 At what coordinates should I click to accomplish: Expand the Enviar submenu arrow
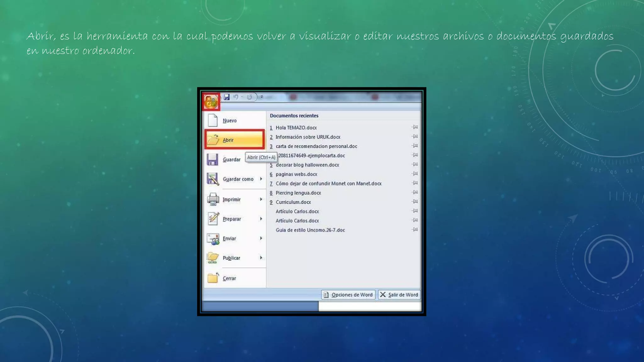[261, 238]
